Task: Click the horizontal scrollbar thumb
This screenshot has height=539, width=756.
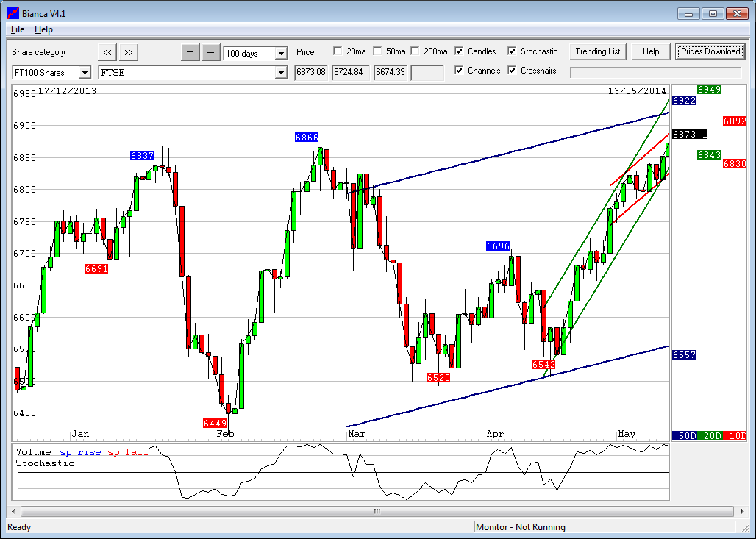Action: click(x=377, y=511)
